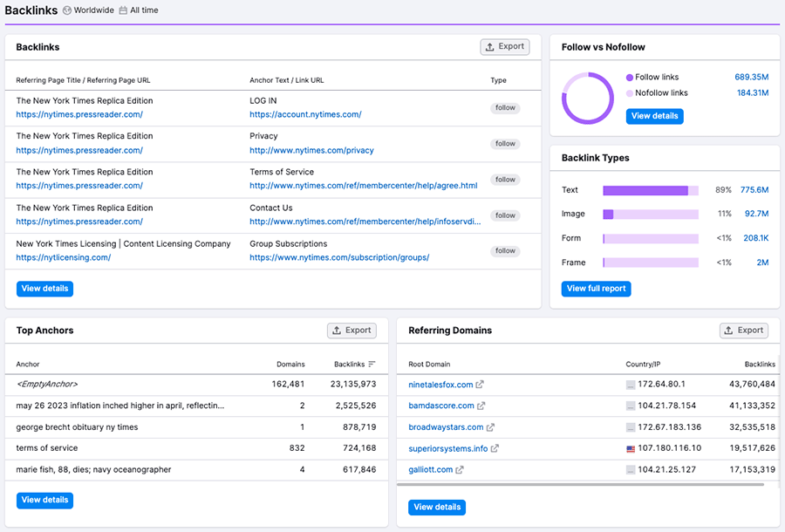Screen dimensions: 785x532
Task: Click the Image backlink type progress bar
Action: 651,215
